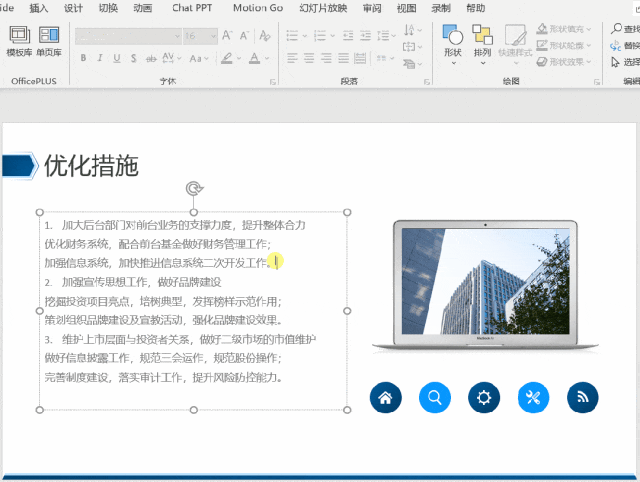Click the 选择 select cursor icon
640x482 pixels.
point(616,62)
